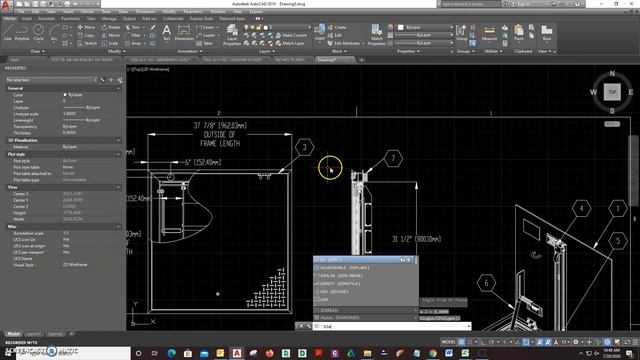Click the keyword search field in title bar
Screen dimensions: 640x360
coord(470,4)
